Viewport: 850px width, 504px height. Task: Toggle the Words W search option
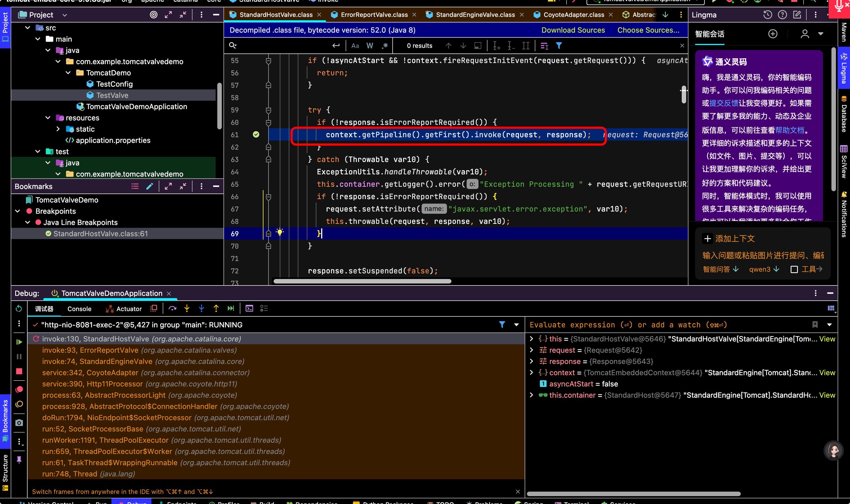click(370, 46)
